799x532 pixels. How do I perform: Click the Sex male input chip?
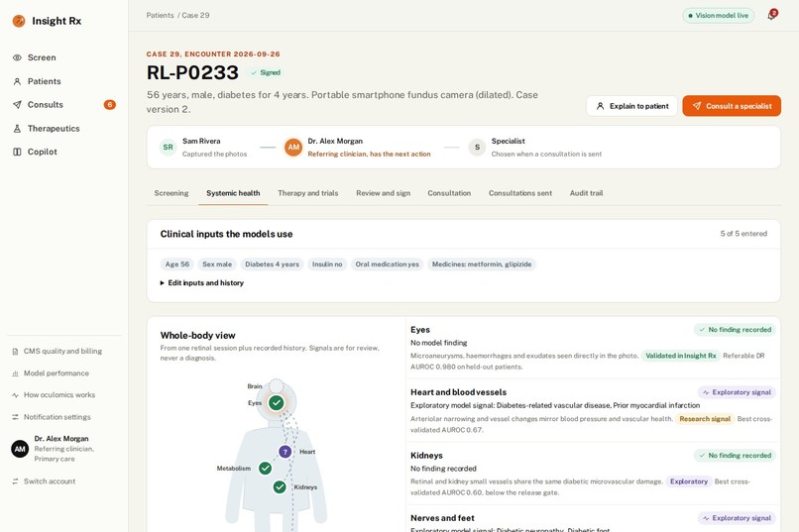point(217,265)
